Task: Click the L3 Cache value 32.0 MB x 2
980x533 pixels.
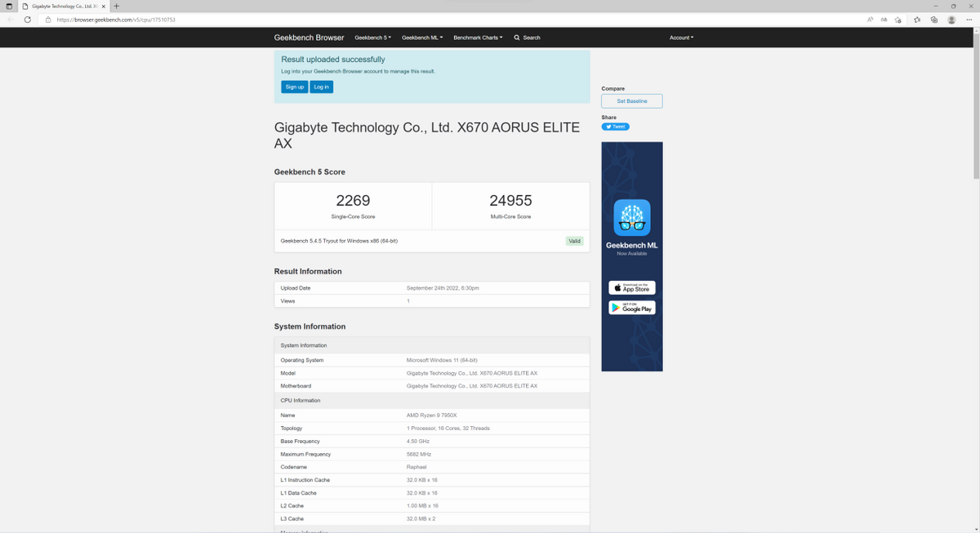Action: pyautogui.click(x=421, y=519)
